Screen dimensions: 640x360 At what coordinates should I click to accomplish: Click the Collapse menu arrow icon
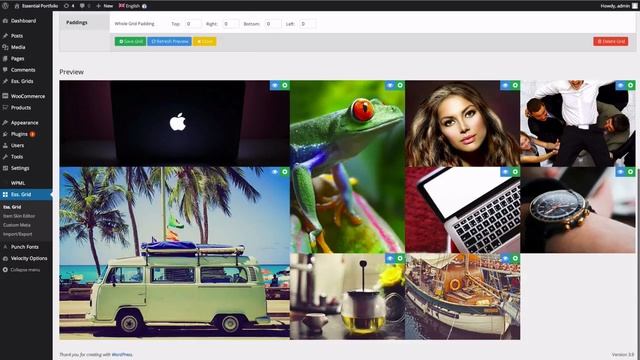5,270
